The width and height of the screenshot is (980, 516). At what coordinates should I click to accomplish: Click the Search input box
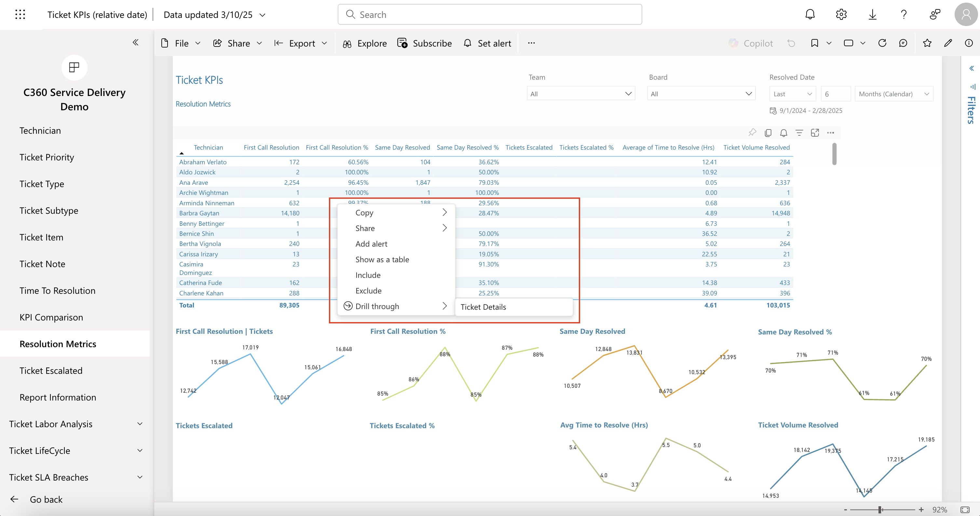490,14
